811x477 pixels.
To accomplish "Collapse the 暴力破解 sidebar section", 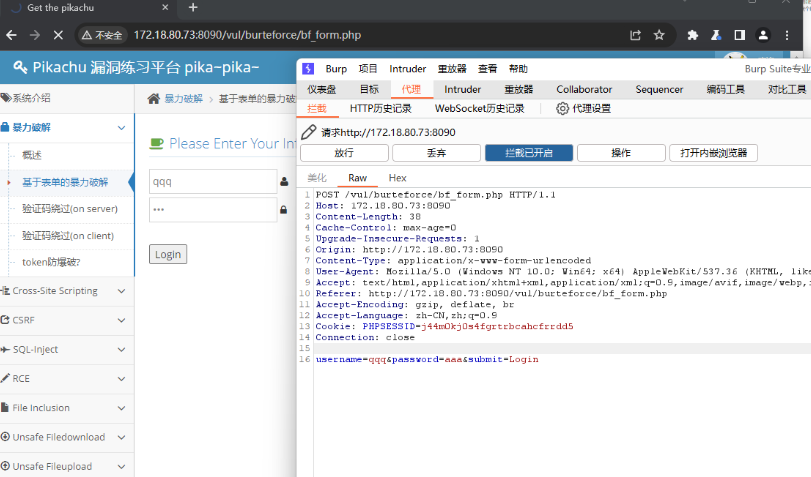I will pyautogui.click(x=67, y=128).
